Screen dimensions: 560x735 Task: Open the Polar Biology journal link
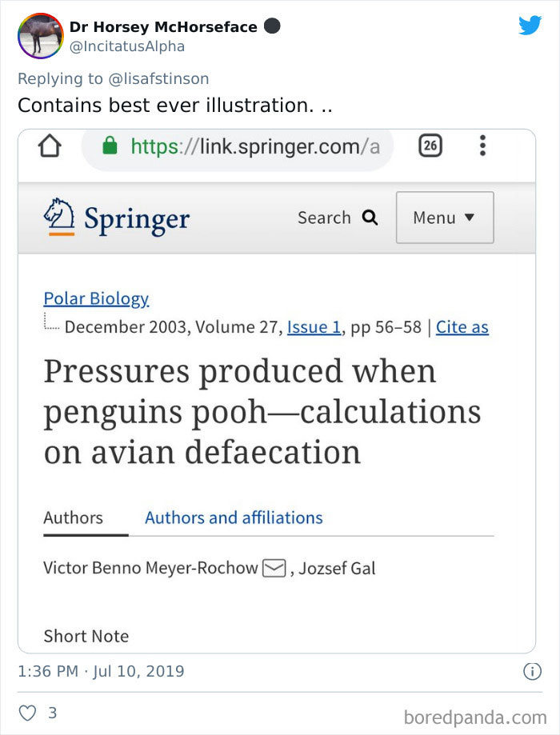point(96,298)
